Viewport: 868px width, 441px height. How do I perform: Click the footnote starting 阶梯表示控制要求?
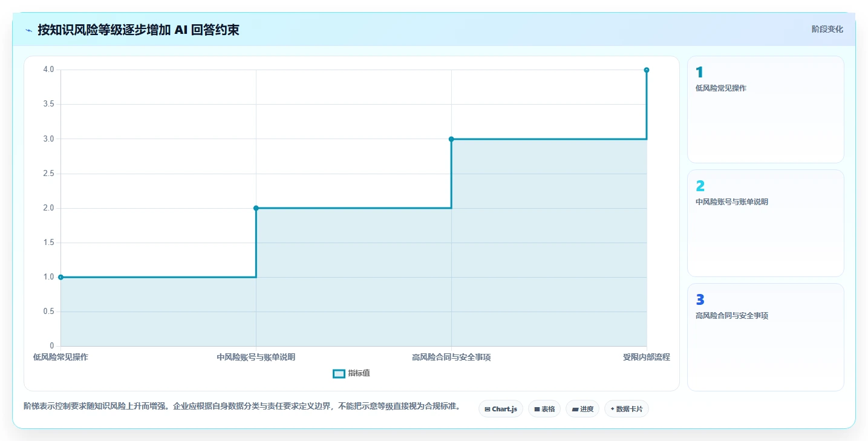(x=242, y=406)
